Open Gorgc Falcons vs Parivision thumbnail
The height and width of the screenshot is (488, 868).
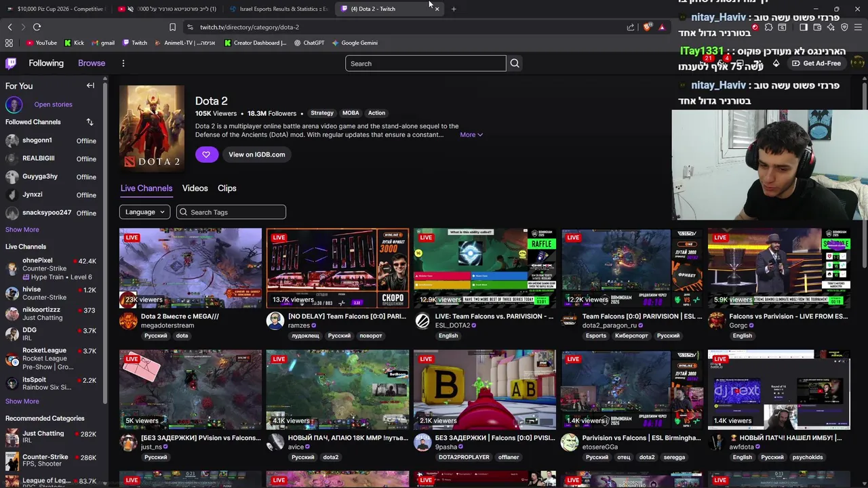779,268
